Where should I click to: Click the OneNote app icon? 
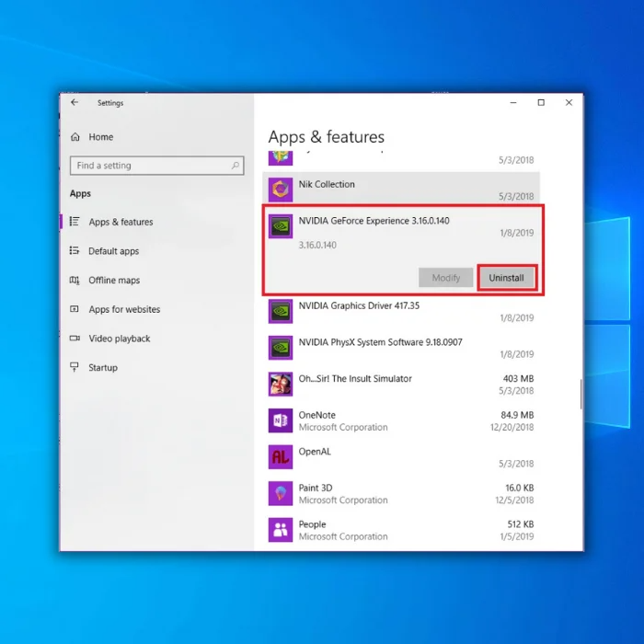click(x=281, y=420)
